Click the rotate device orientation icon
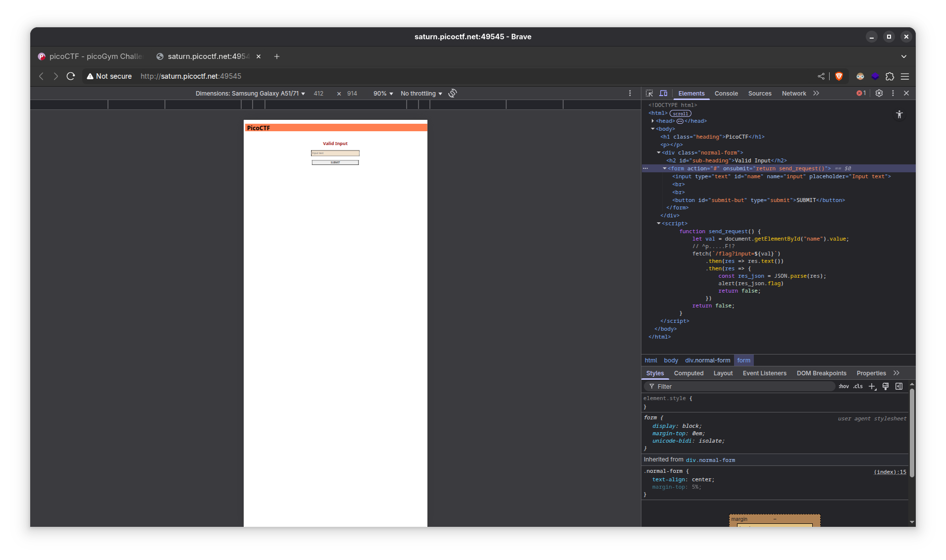Image resolution: width=946 pixels, height=560 pixels. [453, 93]
